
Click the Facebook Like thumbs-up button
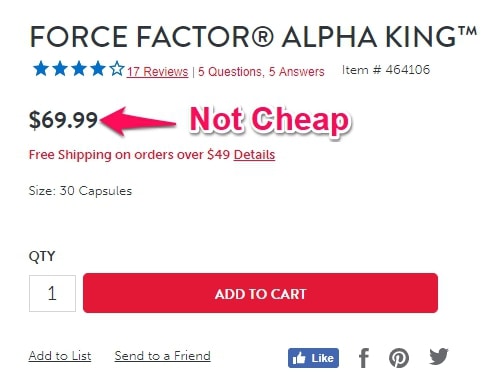(313, 358)
